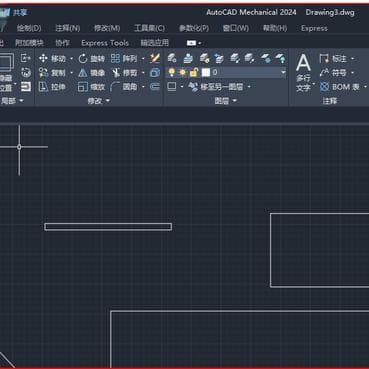Expand the 图层 panel arrow
Viewport: 369px width, 369px height.
(x=234, y=101)
